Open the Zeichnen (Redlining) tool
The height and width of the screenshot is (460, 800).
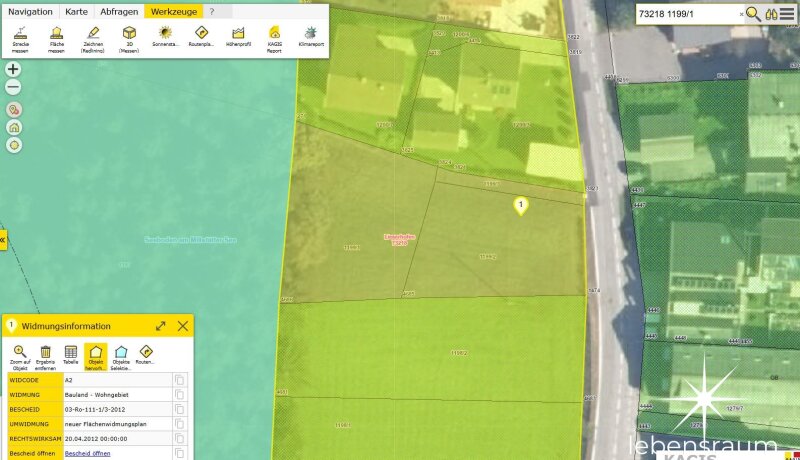click(94, 38)
